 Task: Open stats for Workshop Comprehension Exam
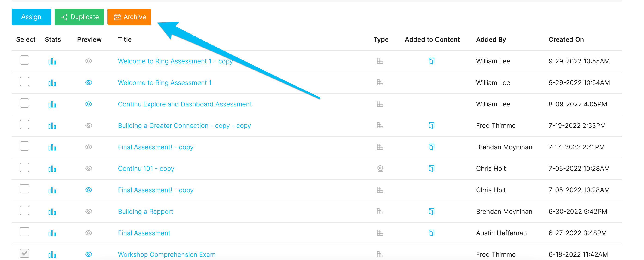coord(52,254)
